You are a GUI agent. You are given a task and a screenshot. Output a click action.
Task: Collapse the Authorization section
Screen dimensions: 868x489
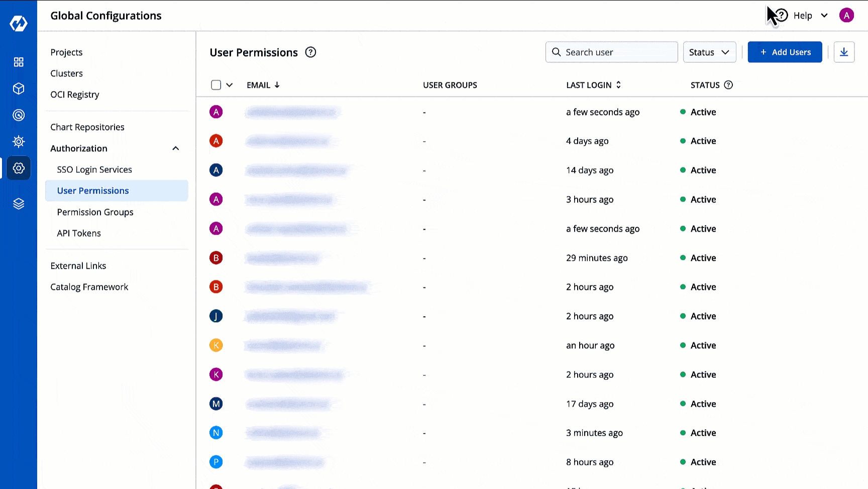pyautogui.click(x=176, y=148)
